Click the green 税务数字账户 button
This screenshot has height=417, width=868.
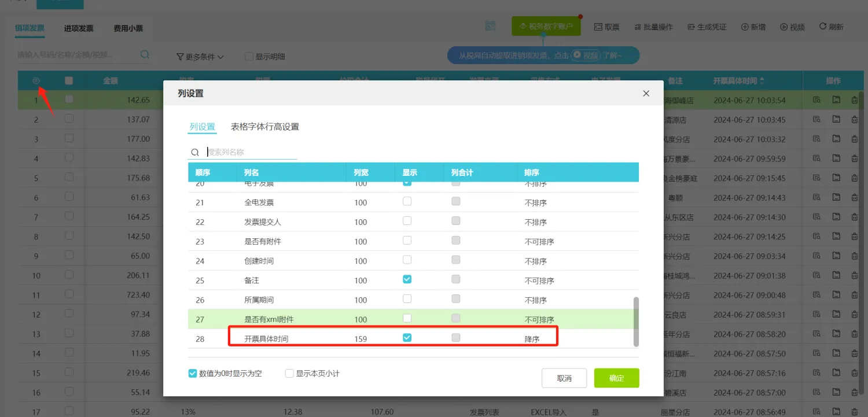coord(546,26)
